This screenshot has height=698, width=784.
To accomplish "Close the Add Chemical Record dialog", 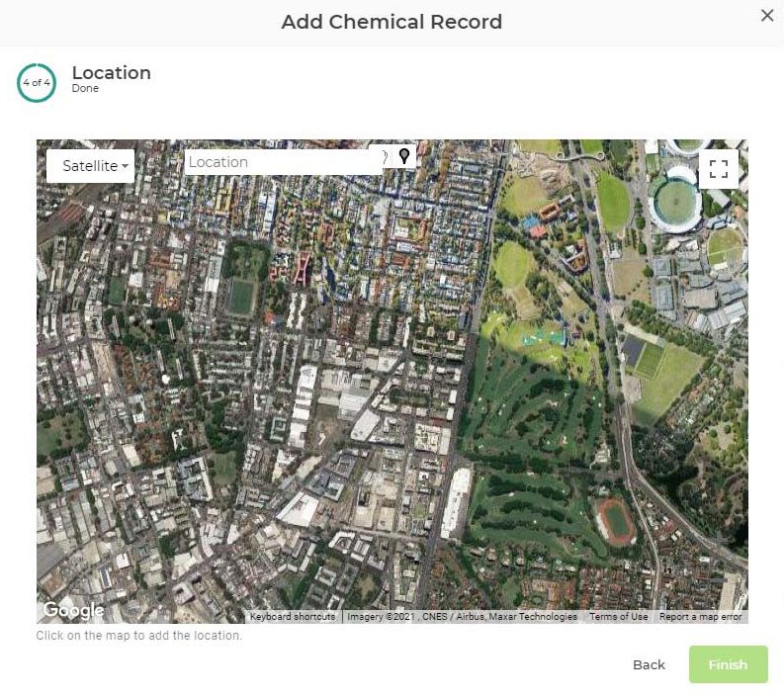I will point(767,16).
